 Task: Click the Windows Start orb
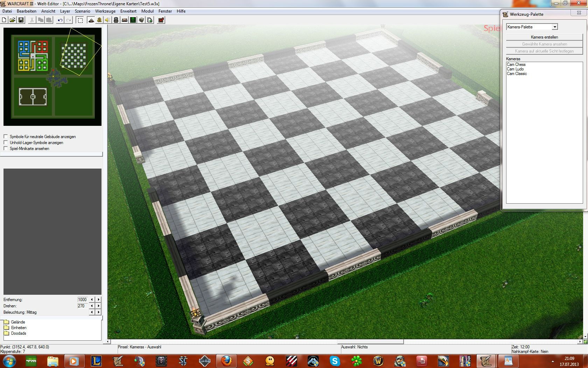point(9,361)
